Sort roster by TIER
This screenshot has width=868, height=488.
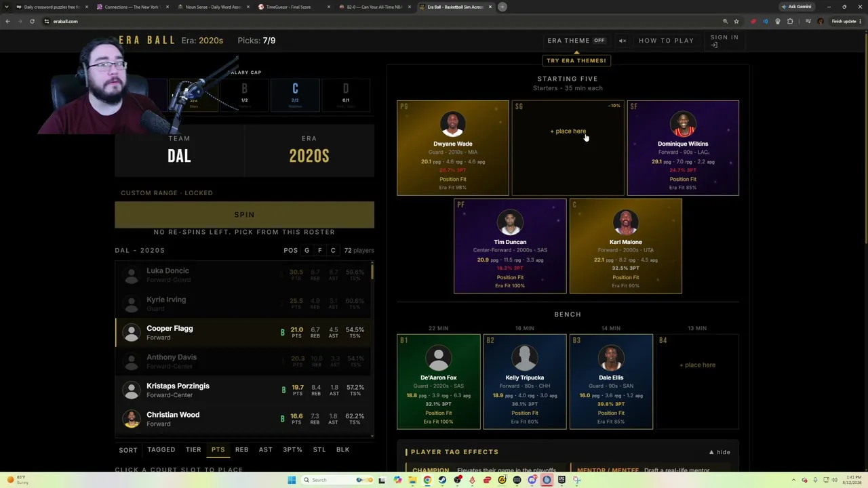[x=193, y=449]
